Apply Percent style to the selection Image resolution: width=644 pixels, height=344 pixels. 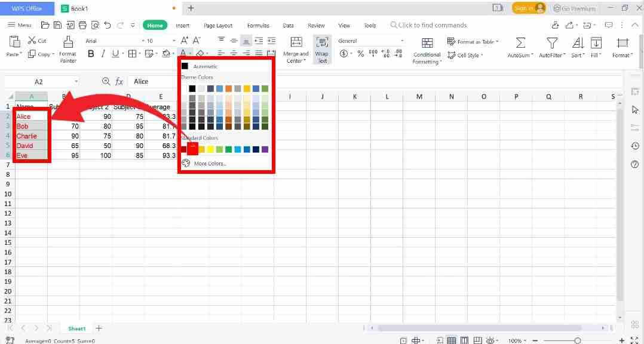[x=360, y=53]
